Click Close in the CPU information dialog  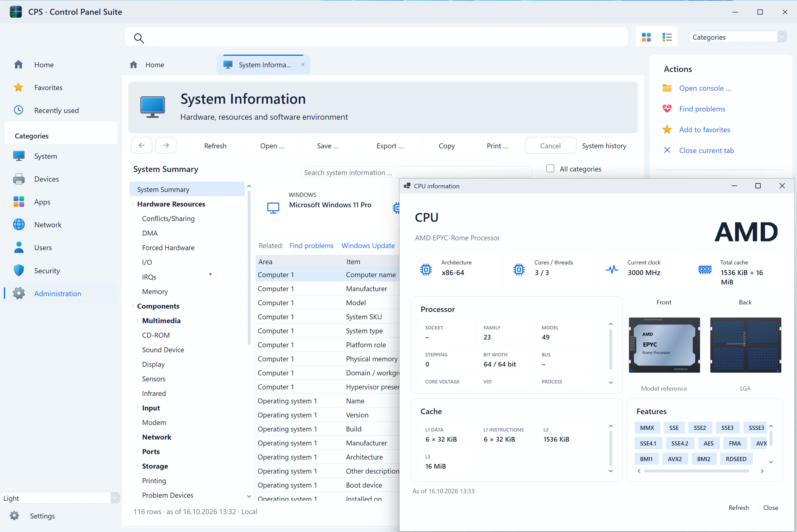point(770,507)
